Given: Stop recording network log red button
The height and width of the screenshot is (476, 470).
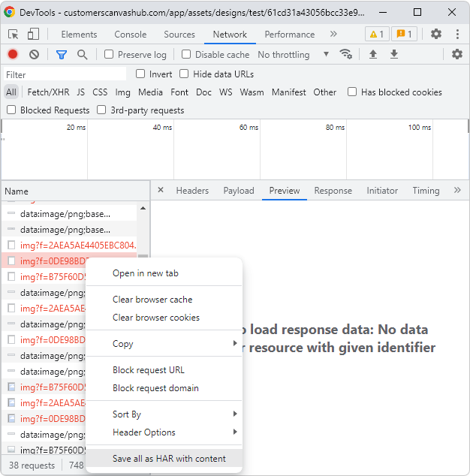Looking at the screenshot, I should (x=13, y=54).
